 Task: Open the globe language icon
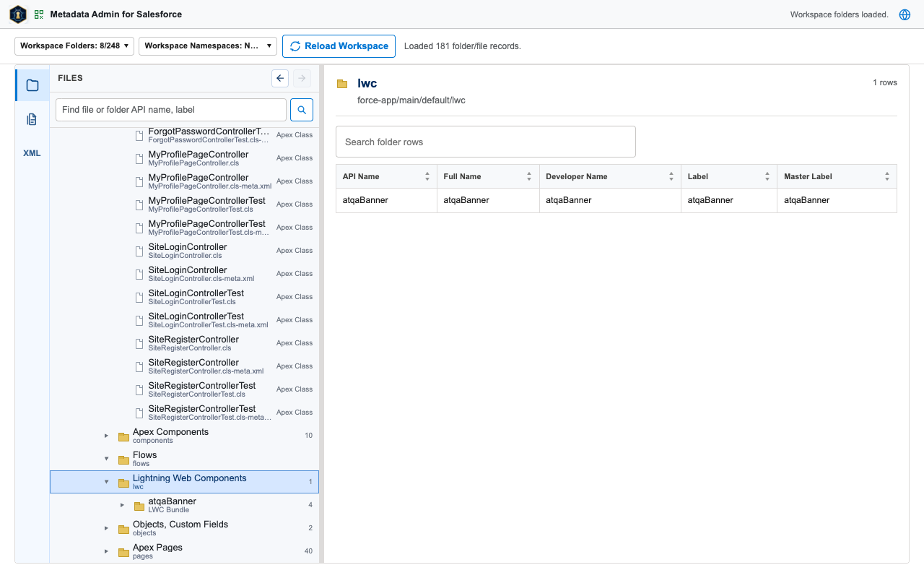(905, 14)
